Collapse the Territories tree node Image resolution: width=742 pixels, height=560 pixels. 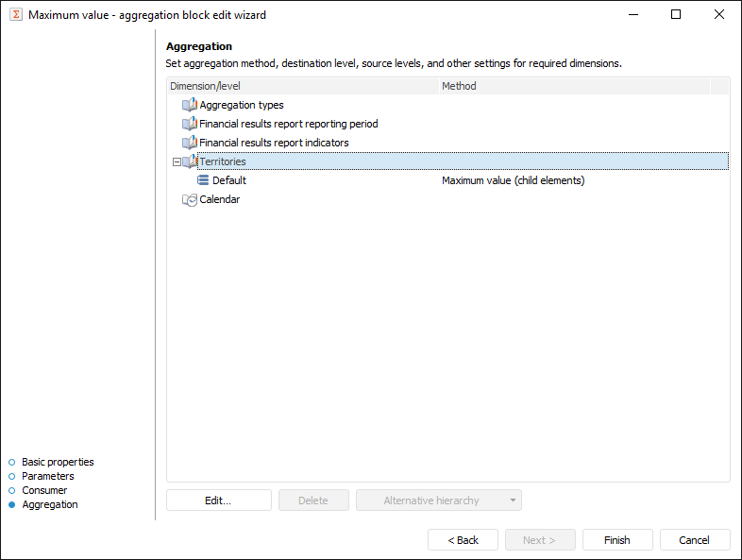[x=176, y=161]
